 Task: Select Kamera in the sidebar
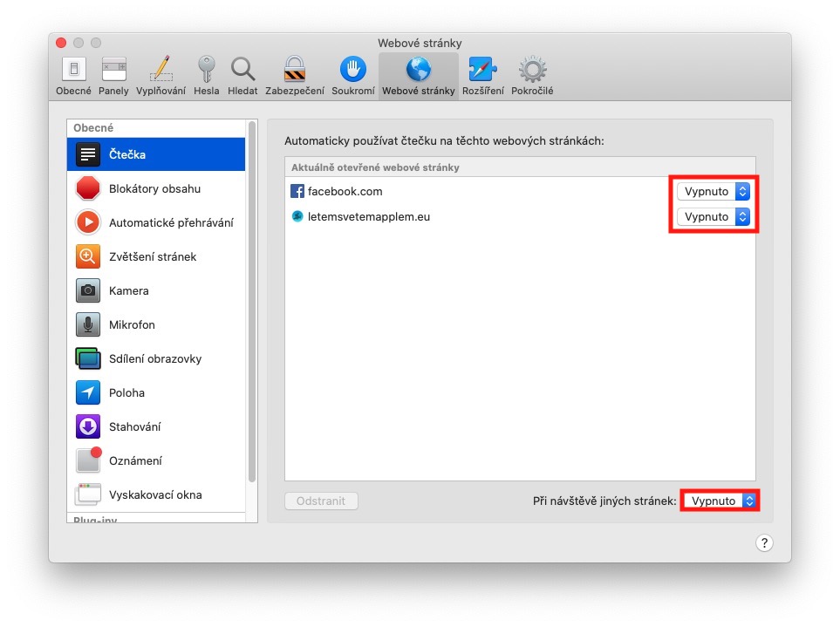click(x=156, y=290)
